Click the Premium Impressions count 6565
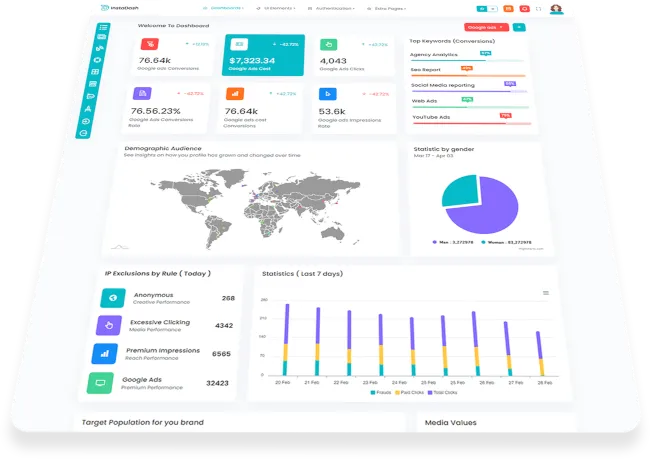The width and height of the screenshot is (650, 459). click(221, 354)
